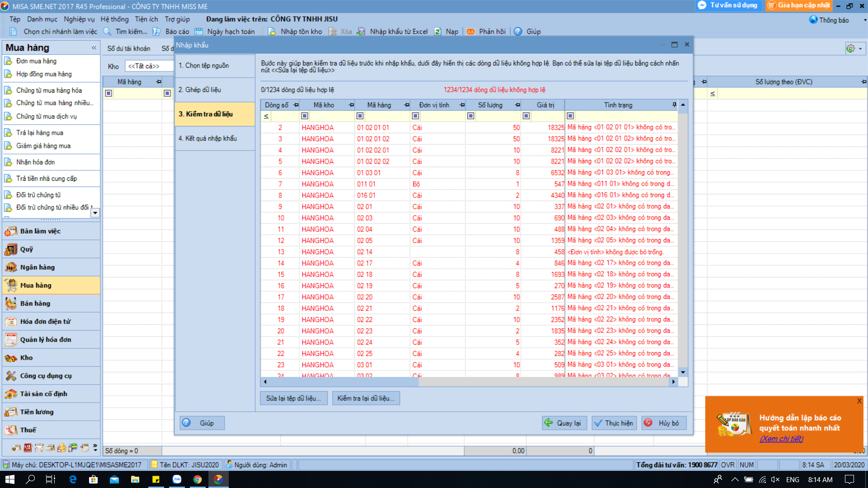Image resolution: width=868 pixels, height=488 pixels.
Task: Expand the settings gear dropdown arrow
Action: (x=860, y=49)
